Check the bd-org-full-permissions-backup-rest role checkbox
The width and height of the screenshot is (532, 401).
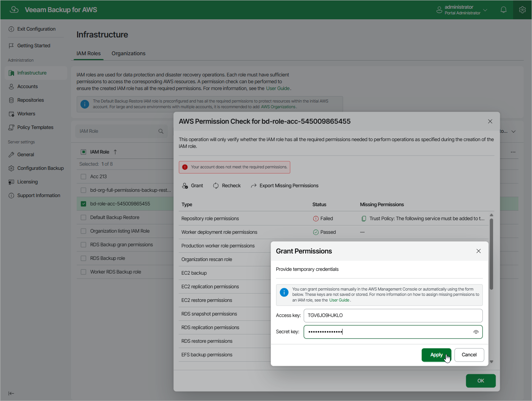coord(84,190)
